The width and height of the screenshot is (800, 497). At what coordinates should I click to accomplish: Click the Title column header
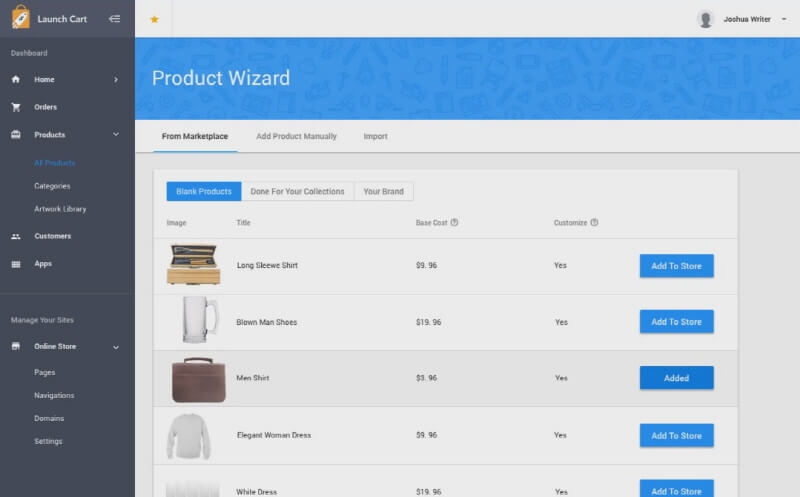pyautogui.click(x=243, y=222)
